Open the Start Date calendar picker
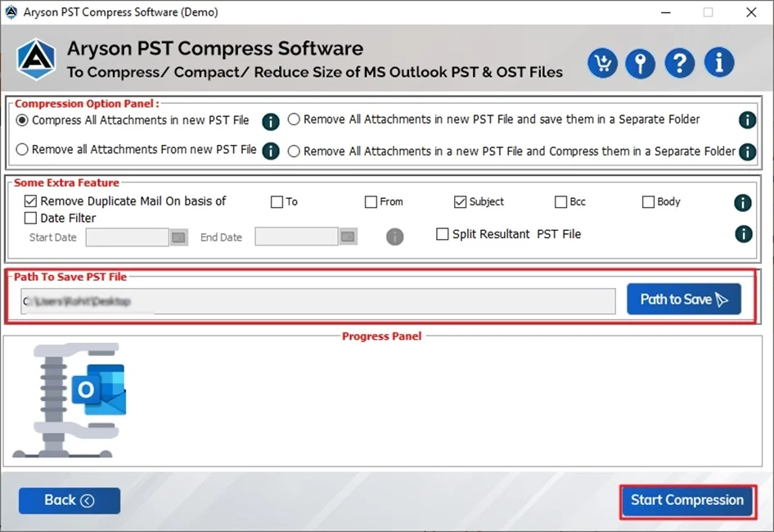This screenshot has width=774, height=532. (178, 237)
